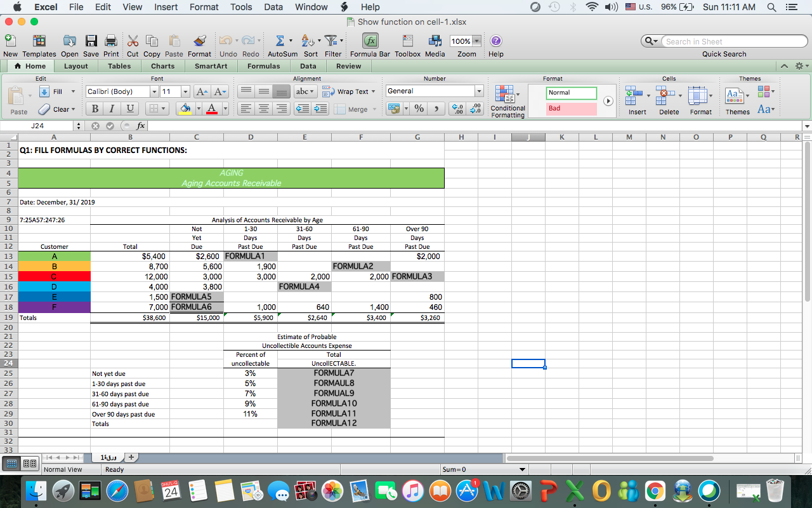Viewport: 812px width, 508px height.
Task: Launch Safari from the Dock
Action: click(x=118, y=491)
